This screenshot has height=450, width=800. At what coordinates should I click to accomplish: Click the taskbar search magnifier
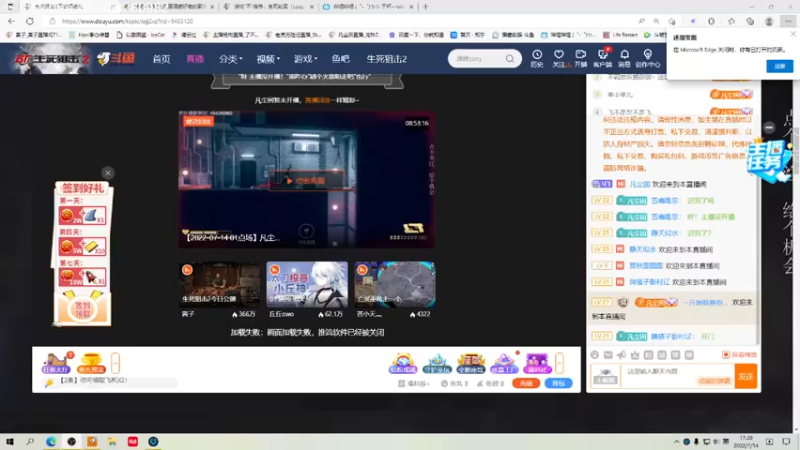[30, 442]
